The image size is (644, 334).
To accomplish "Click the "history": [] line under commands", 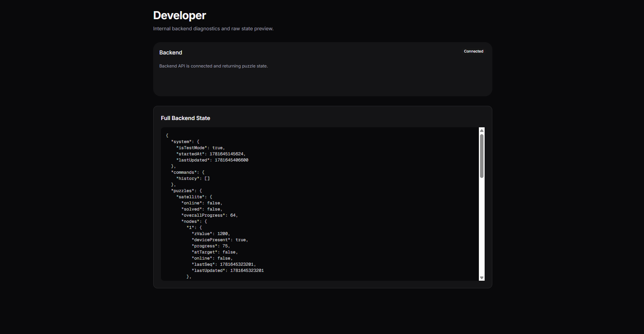I will tap(193, 178).
